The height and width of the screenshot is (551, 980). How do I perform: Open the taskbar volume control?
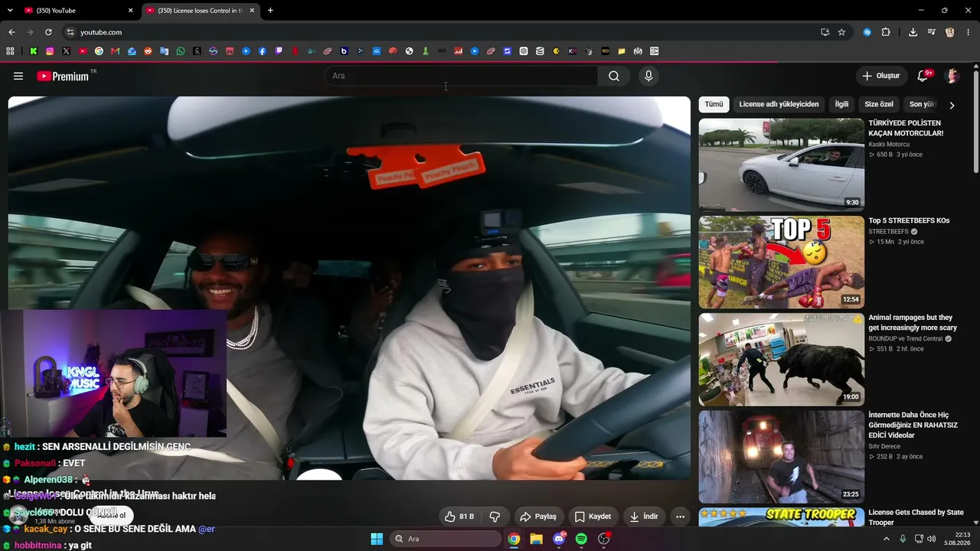[x=931, y=539]
